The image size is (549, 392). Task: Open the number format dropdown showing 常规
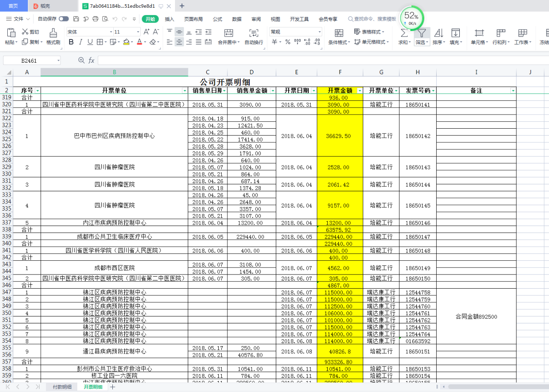320,32
